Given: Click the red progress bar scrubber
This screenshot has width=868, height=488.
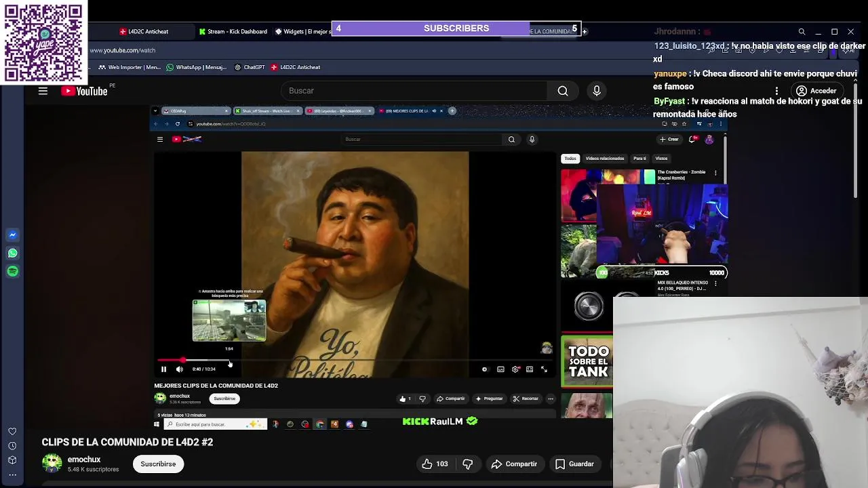Looking at the screenshot, I should click(182, 361).
